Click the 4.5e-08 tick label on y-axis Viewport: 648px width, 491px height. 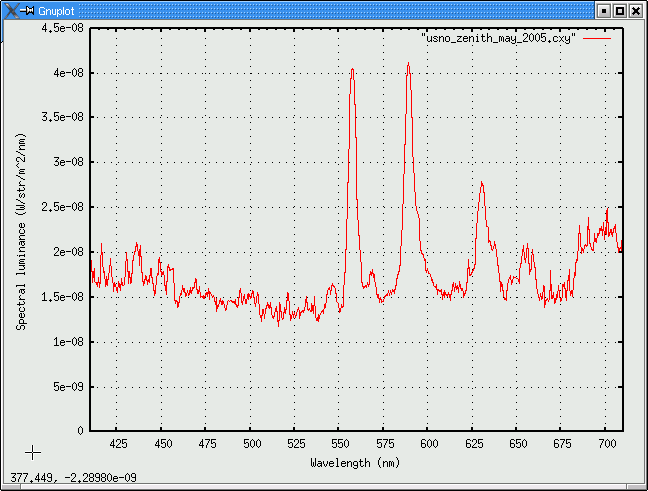62,28
